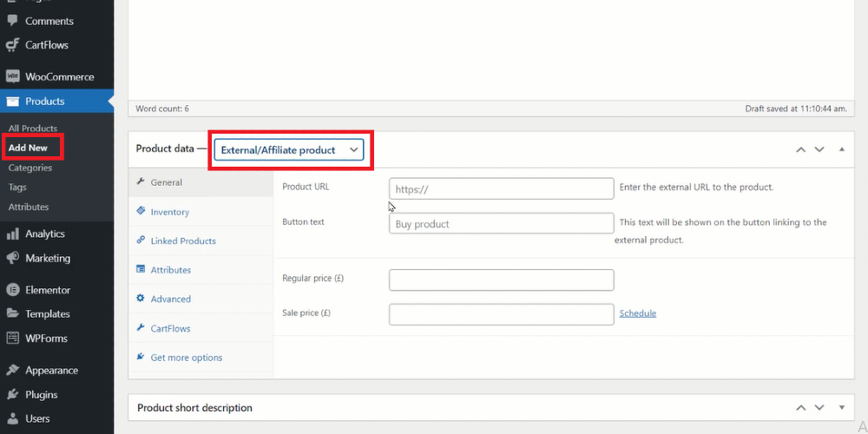Open the product type dropdown

click(x=289, y=150)
